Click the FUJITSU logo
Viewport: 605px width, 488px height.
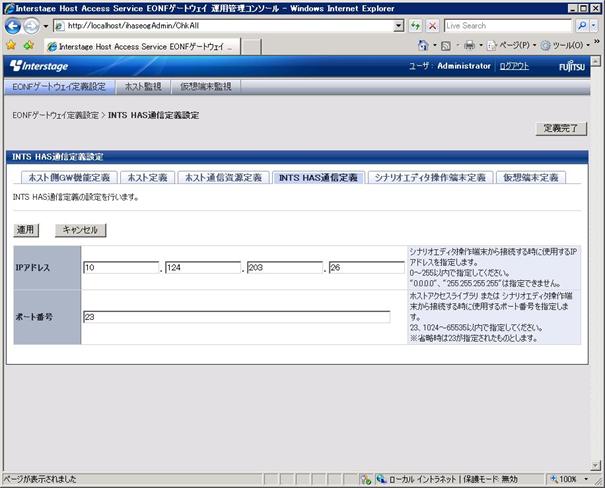[572, 66]
